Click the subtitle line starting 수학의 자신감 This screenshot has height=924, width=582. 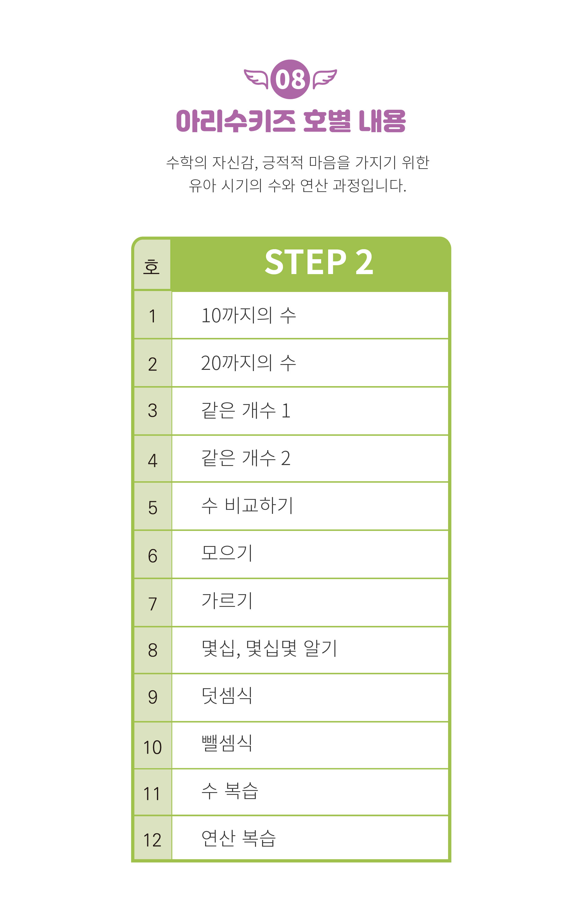[297, 163]
